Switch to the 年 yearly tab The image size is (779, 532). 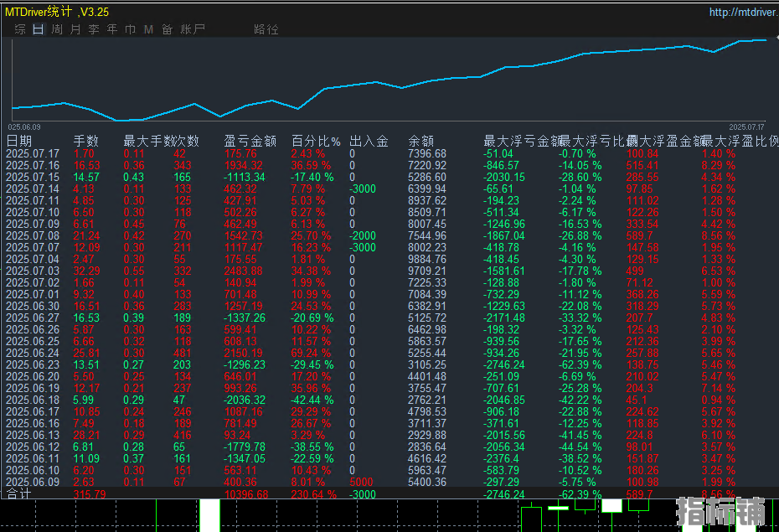coord(112,29)
